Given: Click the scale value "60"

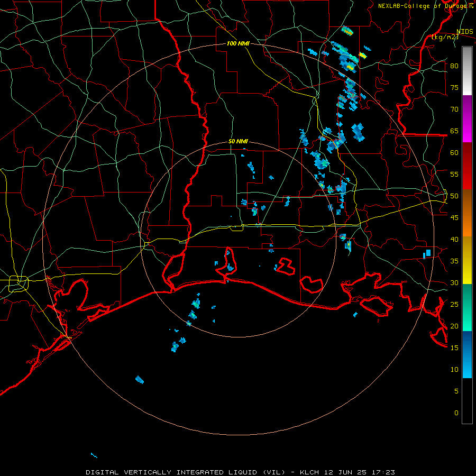Looking at the screenshot, I should coord(454,153).
